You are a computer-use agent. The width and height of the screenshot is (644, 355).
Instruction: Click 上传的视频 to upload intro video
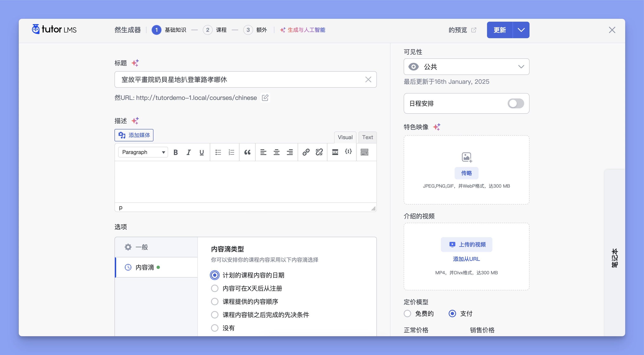click(467, 244)
